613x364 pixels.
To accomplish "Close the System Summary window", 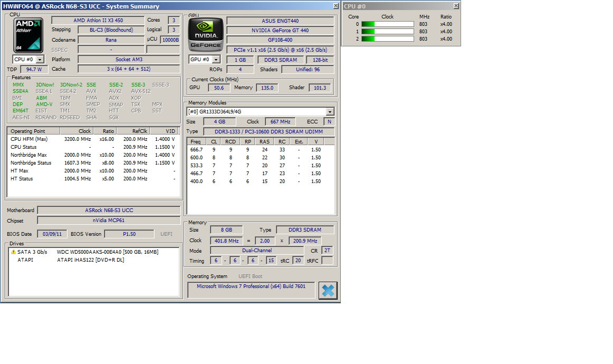I will click(336, 6).
